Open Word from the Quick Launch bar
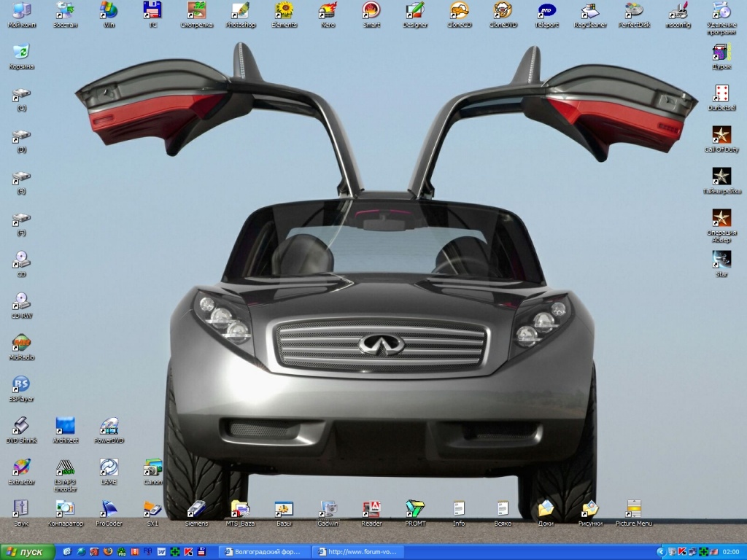Viewport: 747px width, 560px height. [161, 552]
